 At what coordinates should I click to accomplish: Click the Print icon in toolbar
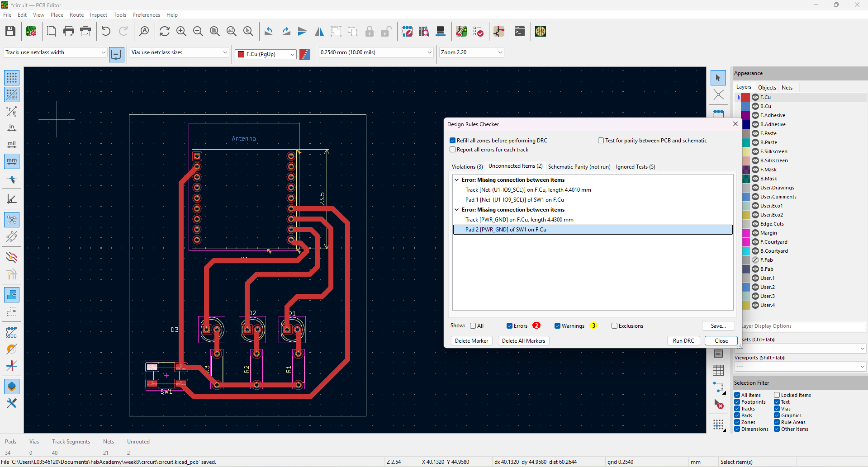pyautogui.click(x=69, y=31)
